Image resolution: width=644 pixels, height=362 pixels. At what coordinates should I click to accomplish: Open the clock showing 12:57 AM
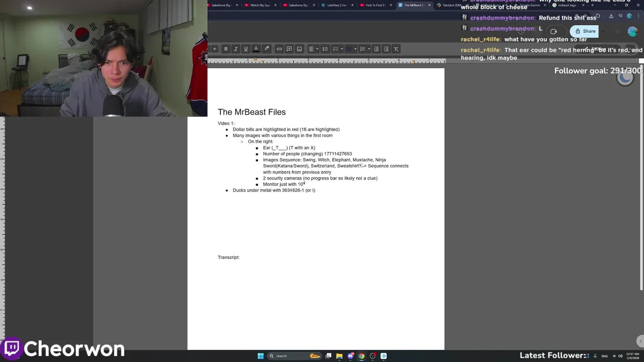pos(633,356)
